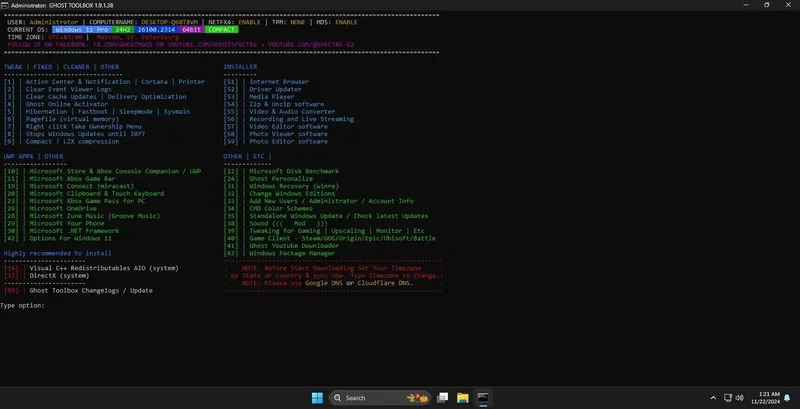Open File Explorer from the taskbar
The image size is (800, 409).
click(x=463, y=398)
